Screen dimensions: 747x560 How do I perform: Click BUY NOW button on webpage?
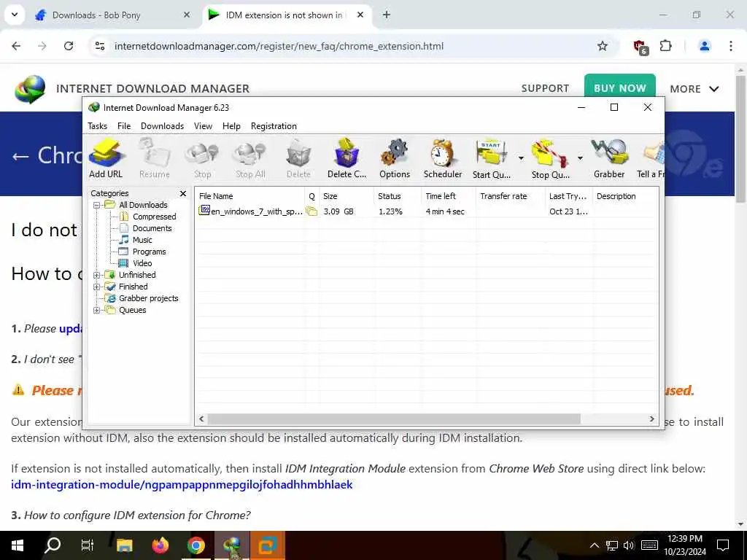[x=620, y=86]
